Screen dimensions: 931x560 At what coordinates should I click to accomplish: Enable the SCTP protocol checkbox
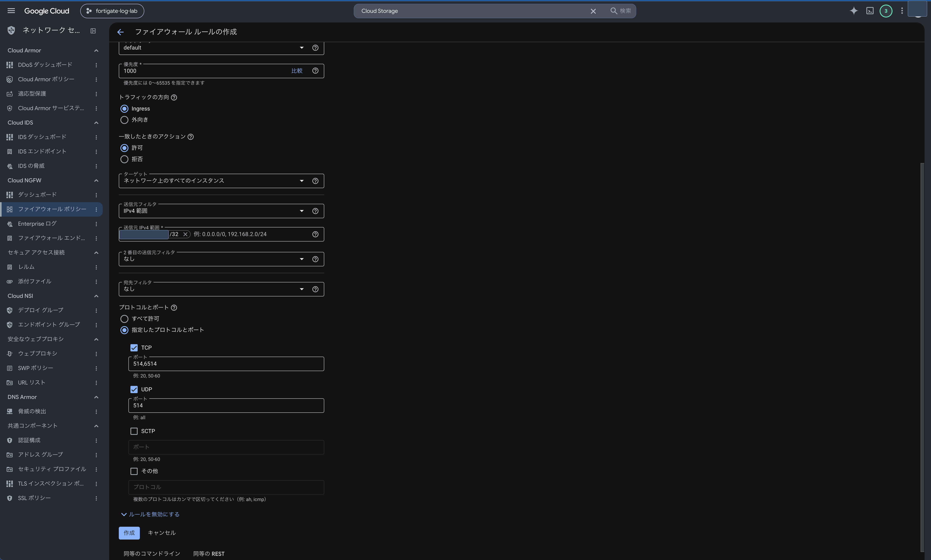(x=134, y=431)
